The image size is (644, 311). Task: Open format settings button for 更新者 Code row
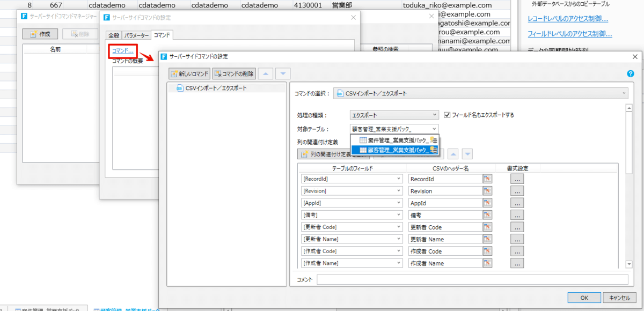coord(517,227)
